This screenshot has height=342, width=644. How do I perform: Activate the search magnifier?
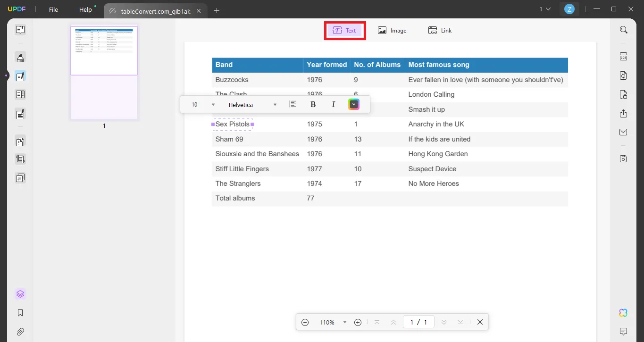pyautogui.click(x=623, y=29)
